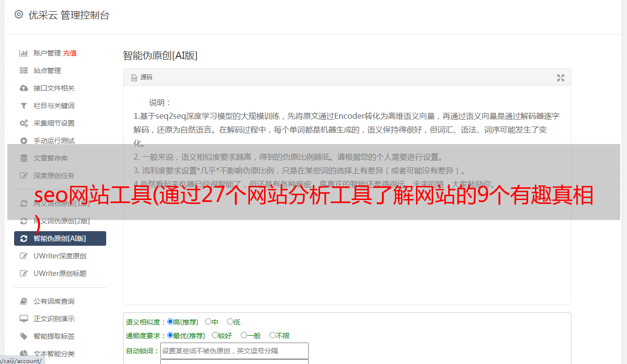
Task: Go to UWriter深度原创 page
Action: [x=60, y=256]
